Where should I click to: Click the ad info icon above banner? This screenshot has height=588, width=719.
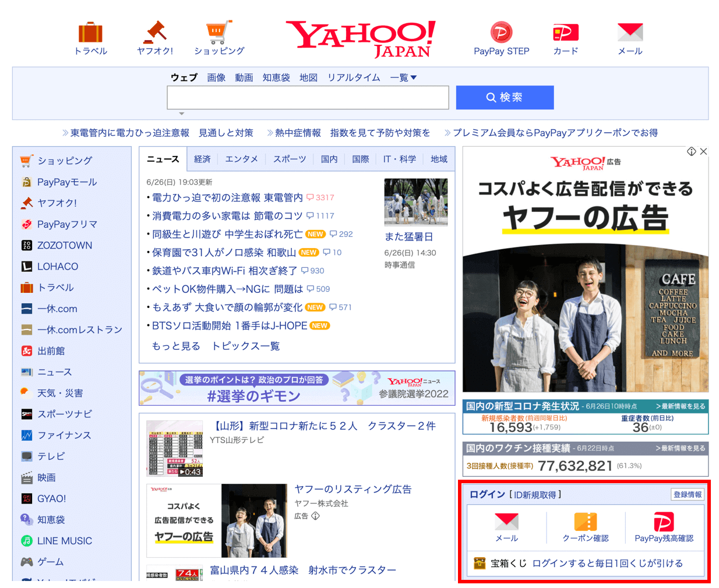click(x=691, y=151)
